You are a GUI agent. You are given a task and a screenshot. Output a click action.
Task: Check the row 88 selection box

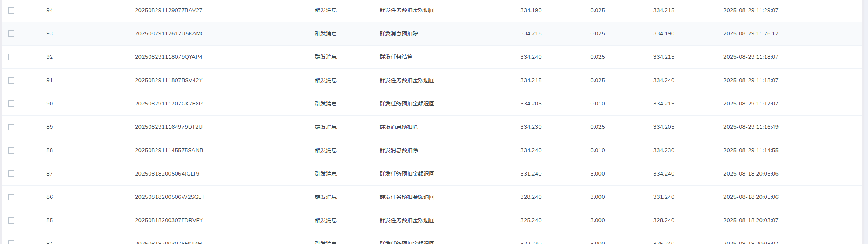tap(11, 151)
